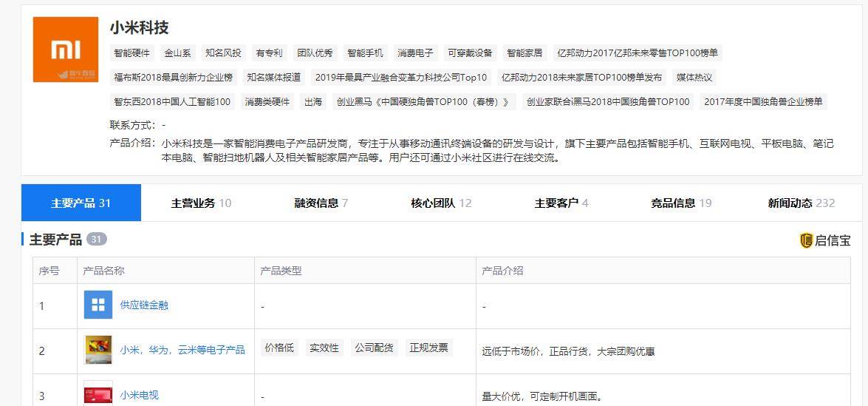Click the 亿邦动力2018未来家居TOP100榜单发布 tag
Viewport: 868px width, 406px height.
click(581, 78)
